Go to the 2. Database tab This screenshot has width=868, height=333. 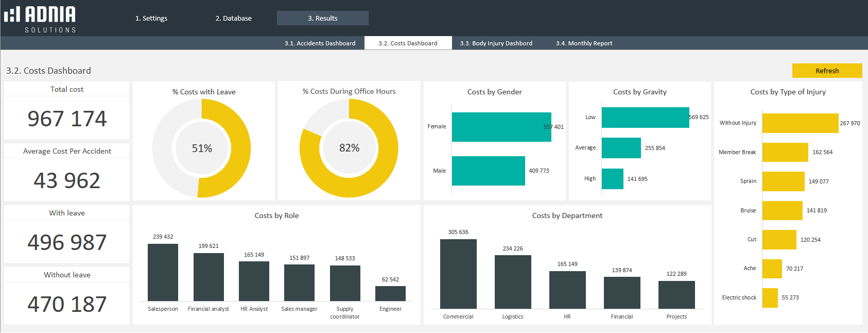coord(233,18)
